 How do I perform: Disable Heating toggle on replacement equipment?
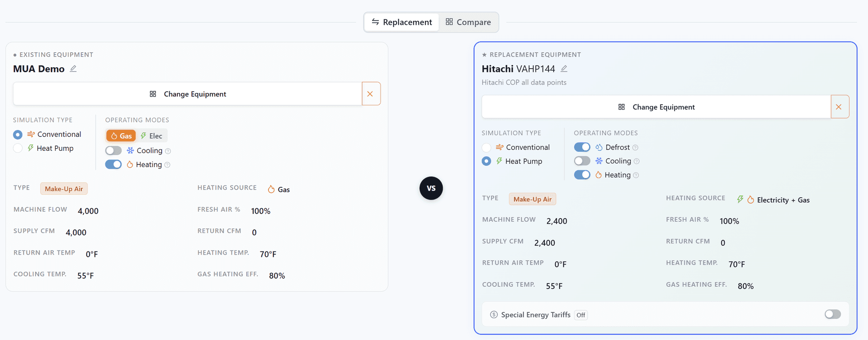[582, 175]
